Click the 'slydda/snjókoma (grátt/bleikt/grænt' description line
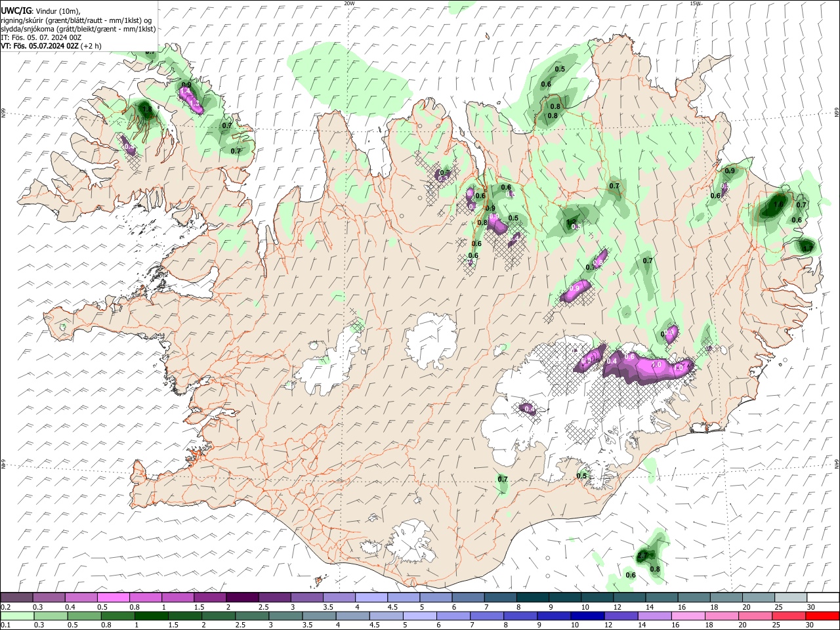Viewport: 840px width, 630px height. 78,29
